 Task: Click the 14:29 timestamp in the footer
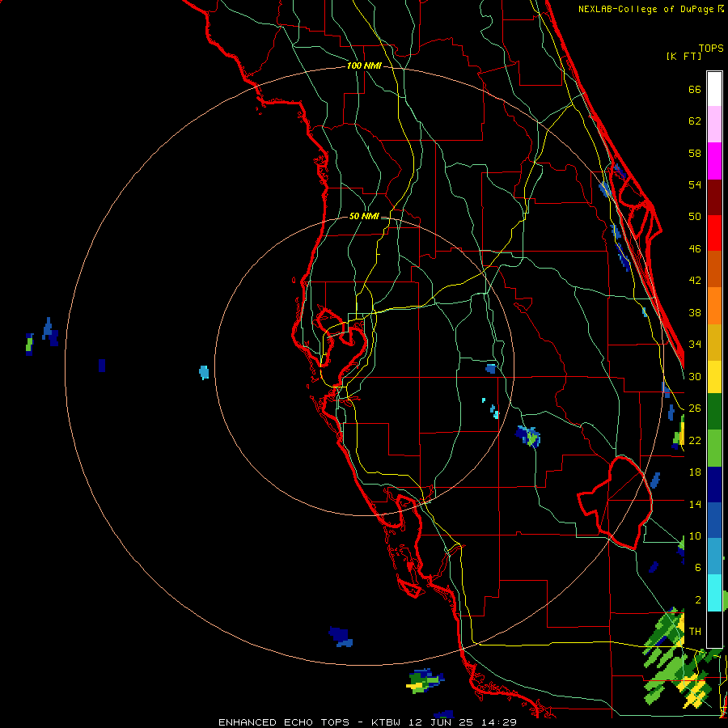499,722
